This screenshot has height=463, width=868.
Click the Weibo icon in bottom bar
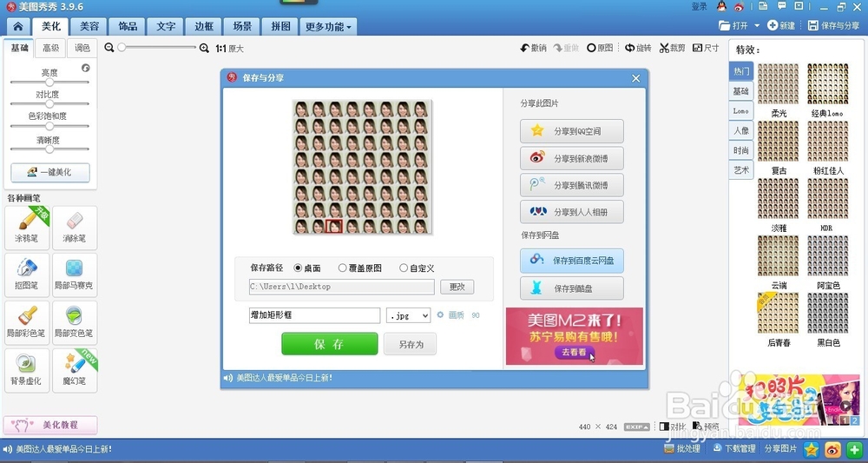tap(832, 449)
